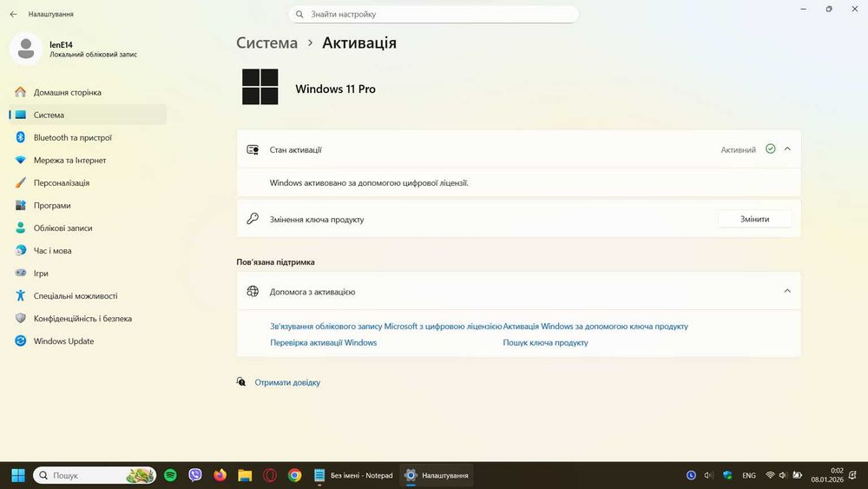Switch ENG input language indicator
Screen dimensions: 868x489
tap(749, 475)
